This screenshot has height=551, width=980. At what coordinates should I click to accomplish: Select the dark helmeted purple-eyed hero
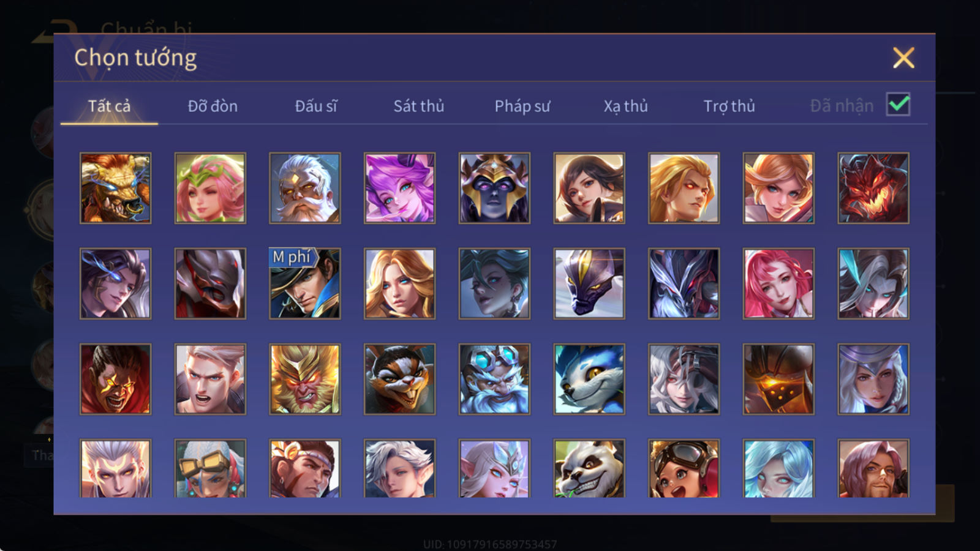494,188
